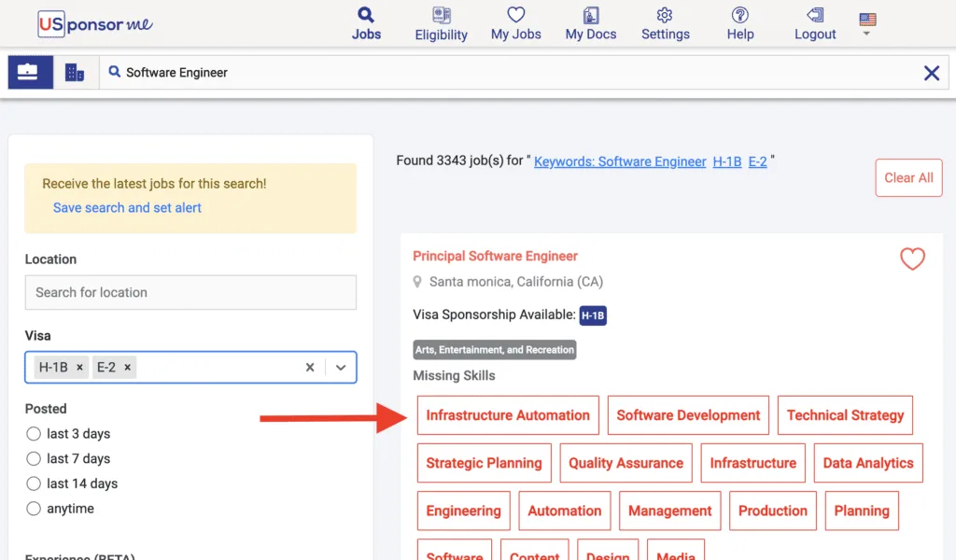Click the Planning skill tag

click(x=862, y=511)
